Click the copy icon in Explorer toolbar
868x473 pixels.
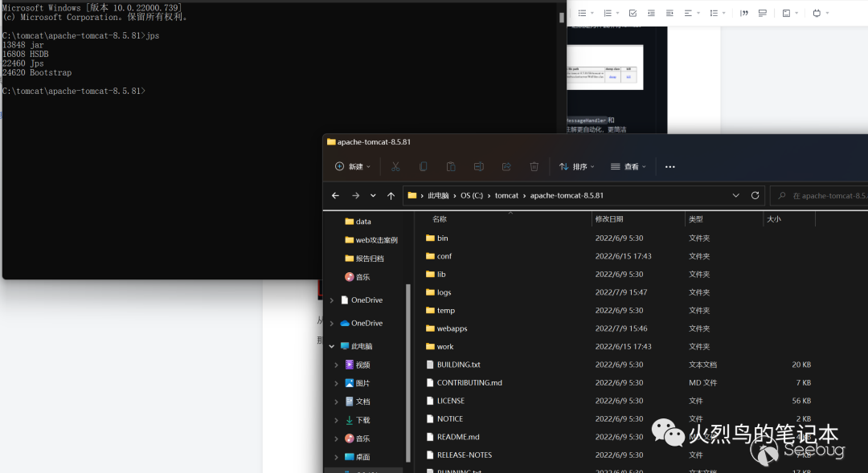click(423, 166)
